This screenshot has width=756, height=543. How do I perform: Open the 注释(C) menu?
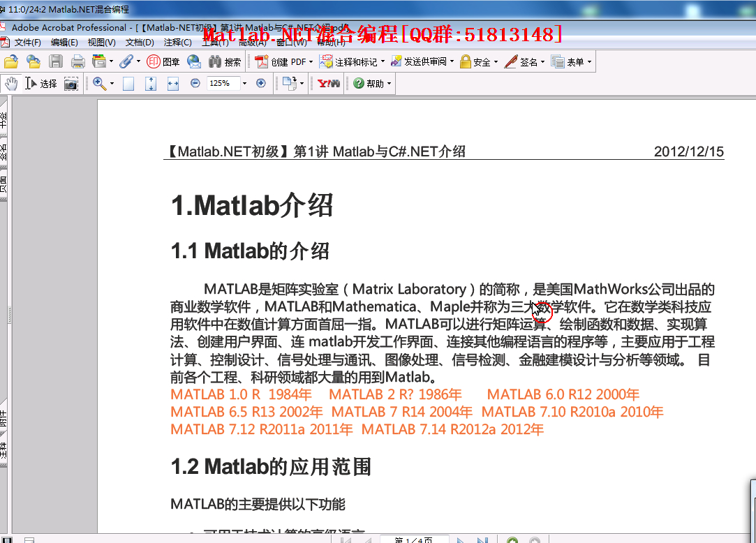pos(177,43)
